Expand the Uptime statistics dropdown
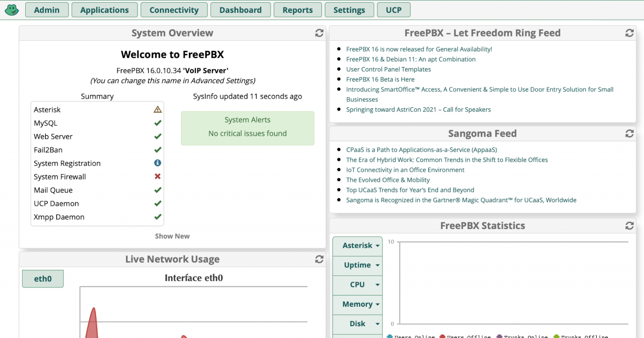The width and height of the screenshot is (644, 338). click(357, 265)
